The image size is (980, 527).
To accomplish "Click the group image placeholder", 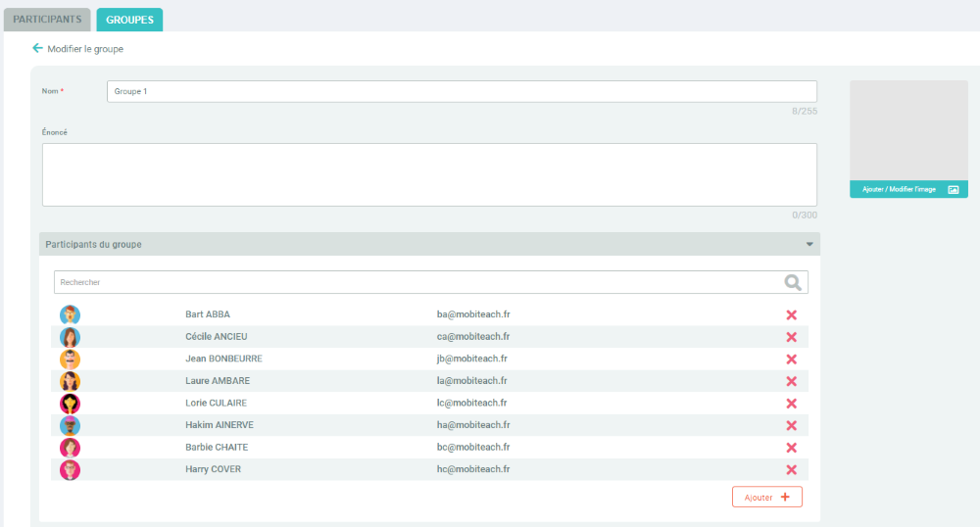I will coord(908,130).
